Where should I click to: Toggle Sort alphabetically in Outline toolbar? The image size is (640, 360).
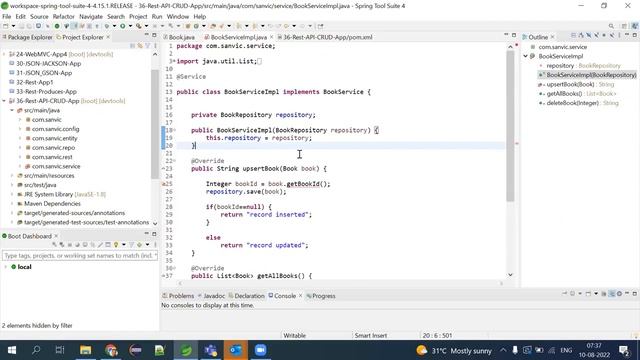pos(581,36)
